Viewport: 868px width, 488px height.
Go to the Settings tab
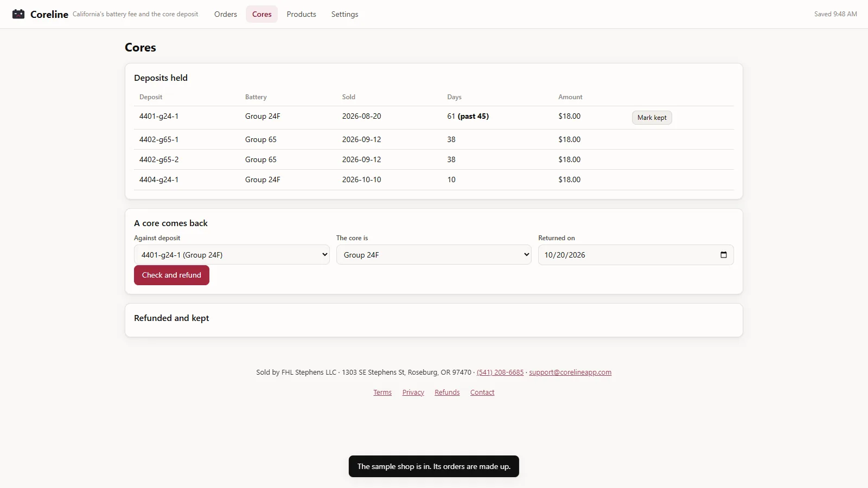point(344,14)
